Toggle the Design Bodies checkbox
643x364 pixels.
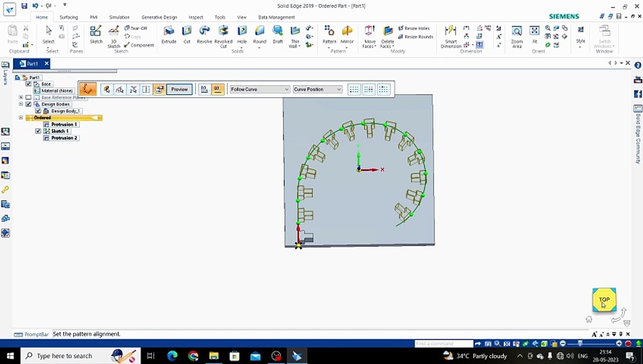pyautogui.click(x=28, y=104)
